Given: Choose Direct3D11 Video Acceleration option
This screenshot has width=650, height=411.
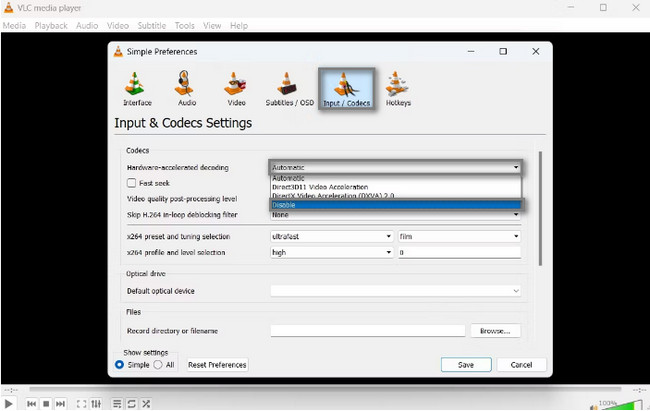Looking at the screenshot, I should tap(395, 187).
